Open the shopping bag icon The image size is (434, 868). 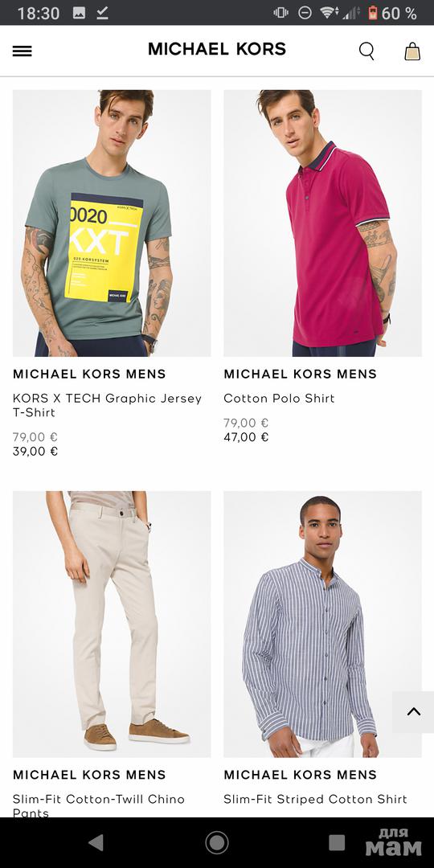(412, 51)
